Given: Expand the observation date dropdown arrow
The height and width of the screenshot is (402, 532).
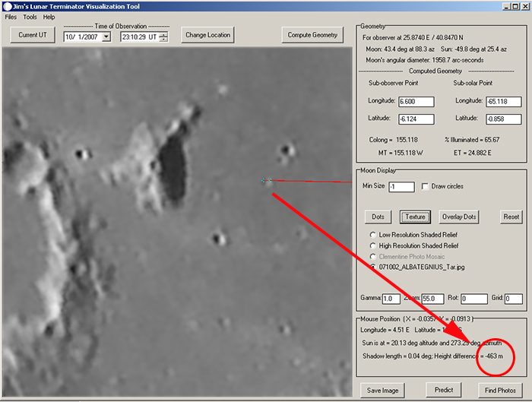Looking at the screenshot, I should pos(106,36).
